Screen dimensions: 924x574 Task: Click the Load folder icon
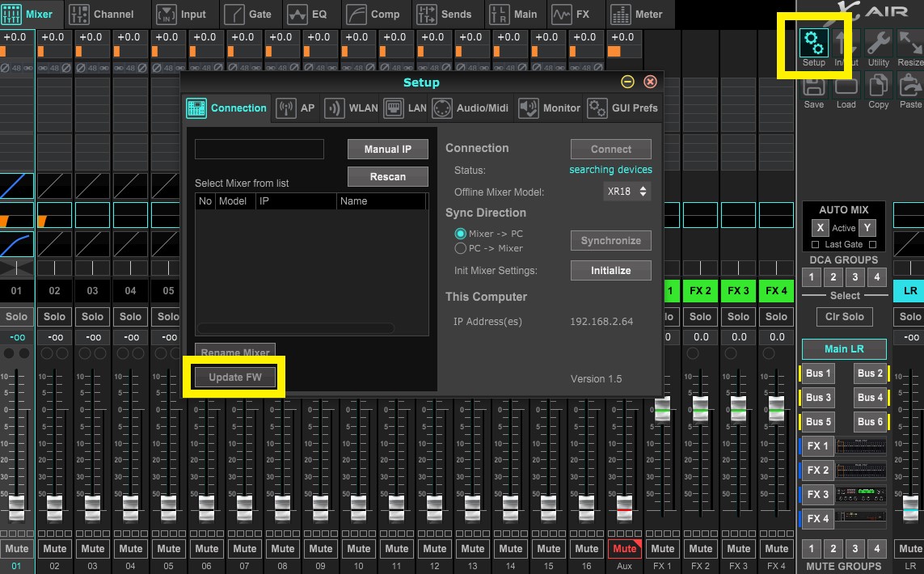[x=846, y=87]
